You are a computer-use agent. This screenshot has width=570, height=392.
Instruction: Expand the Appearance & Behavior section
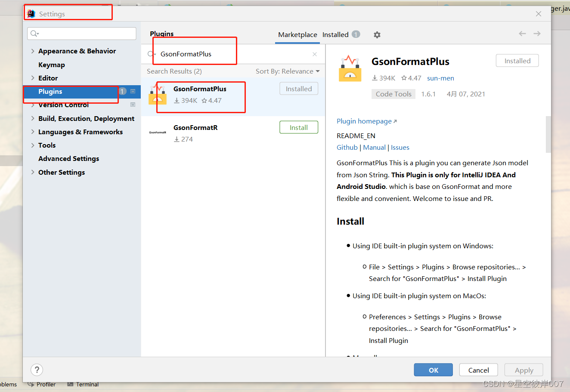tap(33, 51)
